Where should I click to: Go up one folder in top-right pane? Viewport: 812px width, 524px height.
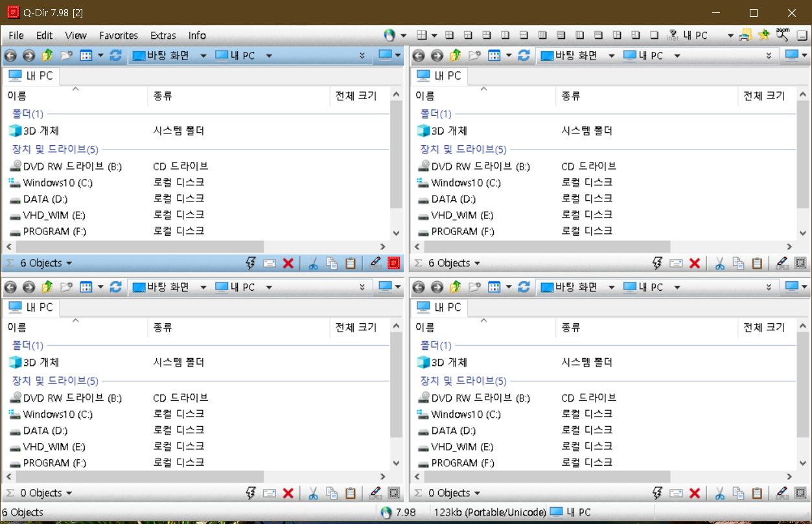pyautogui.click(x=455, y=56)
